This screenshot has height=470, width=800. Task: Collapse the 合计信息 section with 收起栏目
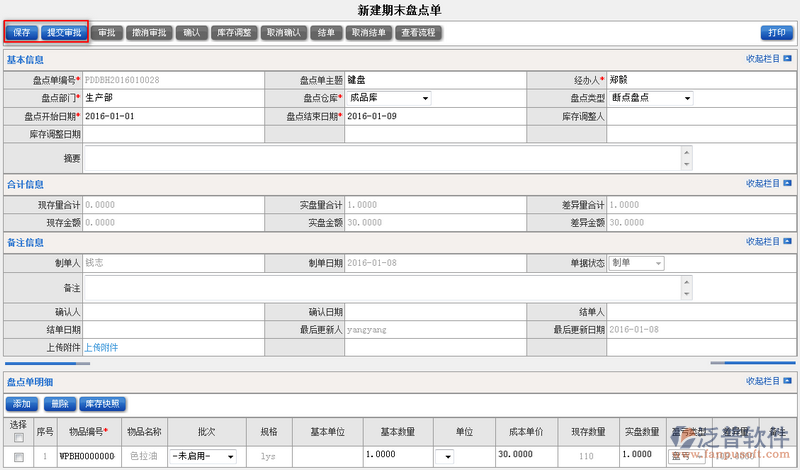pyautogui.click(x=768, y=184)
